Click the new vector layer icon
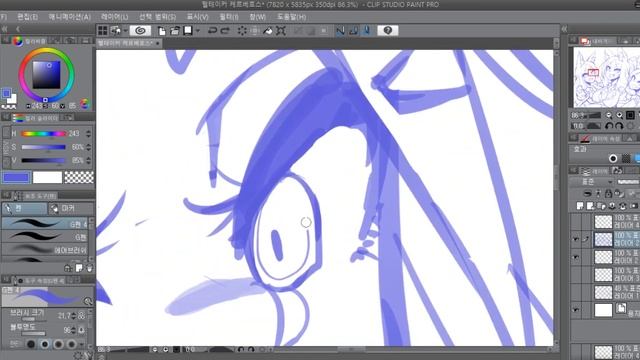 [590, 206]
